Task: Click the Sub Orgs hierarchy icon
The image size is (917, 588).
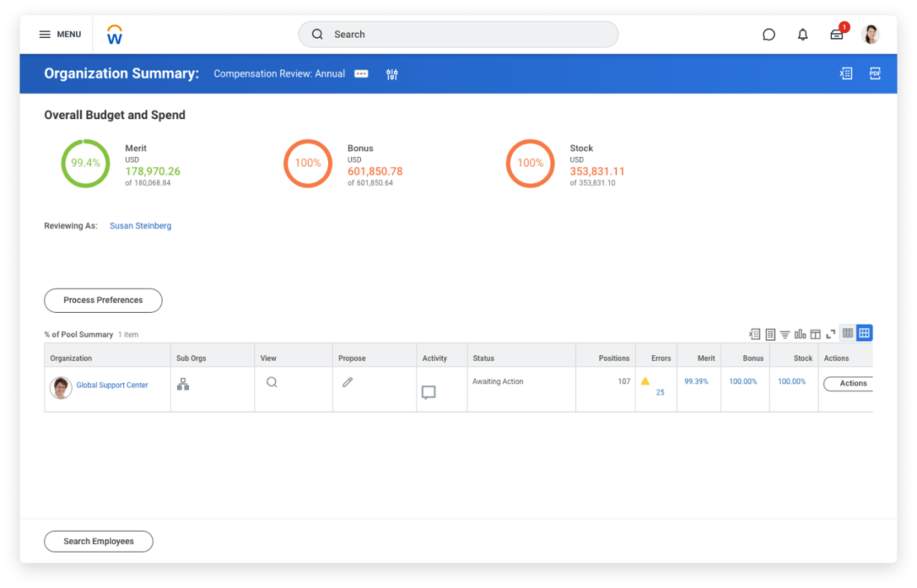Action: [183, 382]
